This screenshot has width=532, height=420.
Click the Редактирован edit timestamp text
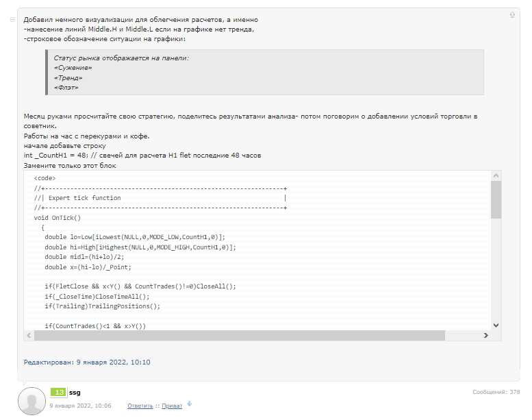click(87, 362)
